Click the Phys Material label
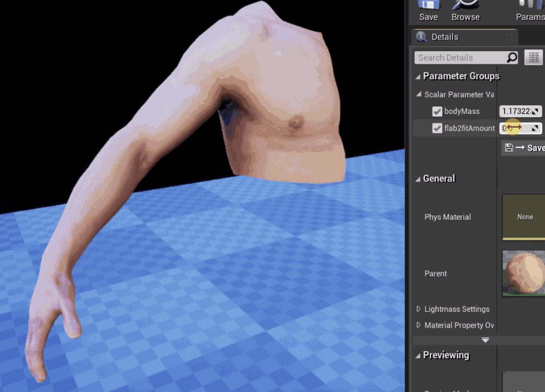 (447, 217)
